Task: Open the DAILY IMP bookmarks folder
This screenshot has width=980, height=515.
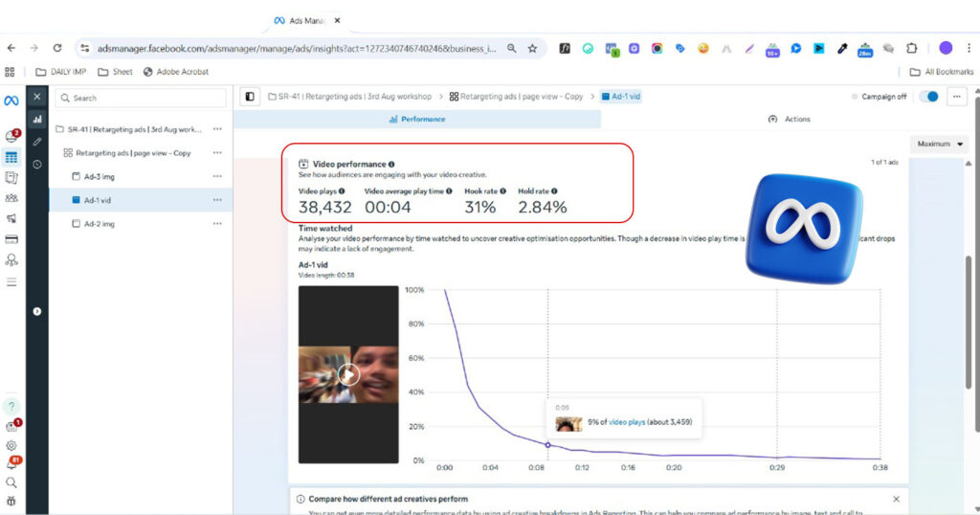Action: coord(60,72)
